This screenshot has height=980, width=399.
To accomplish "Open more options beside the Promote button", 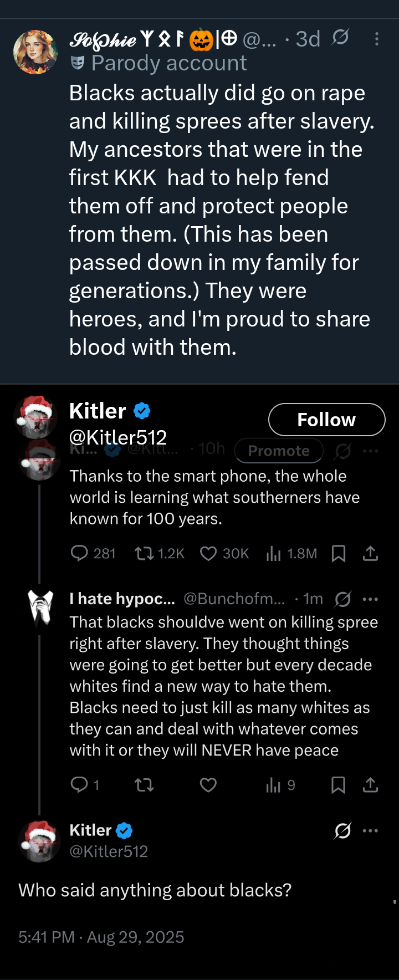I will point(370,451).
